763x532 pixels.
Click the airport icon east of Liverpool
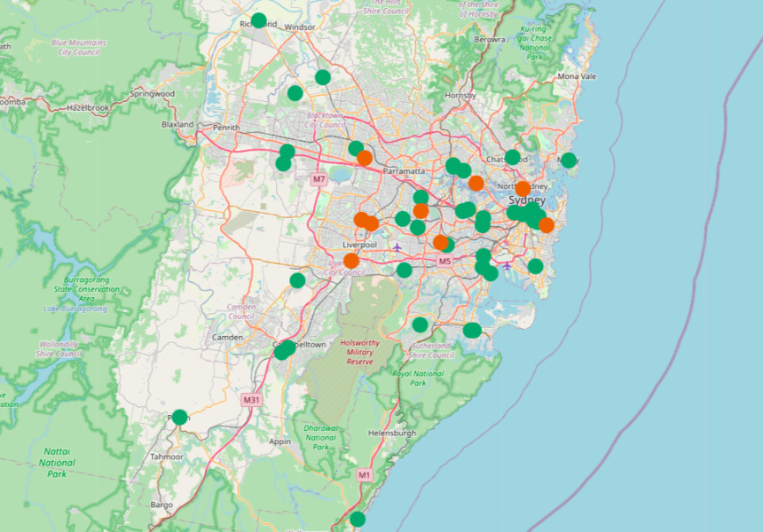tap(397, 246)
